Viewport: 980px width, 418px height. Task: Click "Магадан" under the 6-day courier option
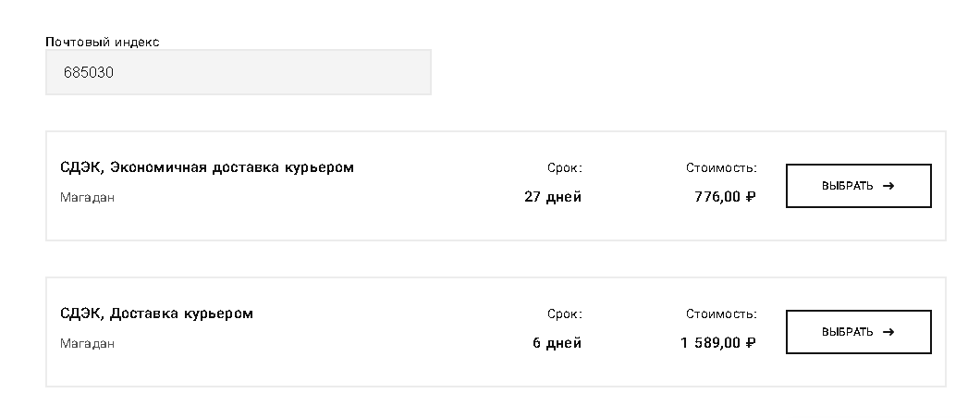(87, 343)
